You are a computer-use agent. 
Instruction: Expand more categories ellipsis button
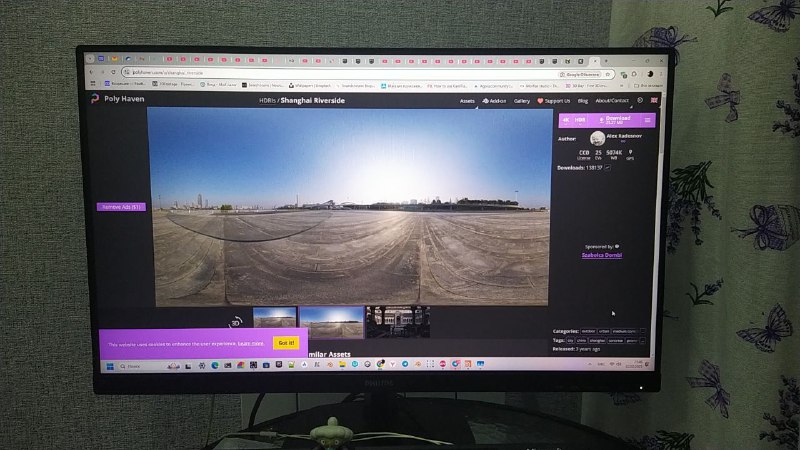point(642,331)
